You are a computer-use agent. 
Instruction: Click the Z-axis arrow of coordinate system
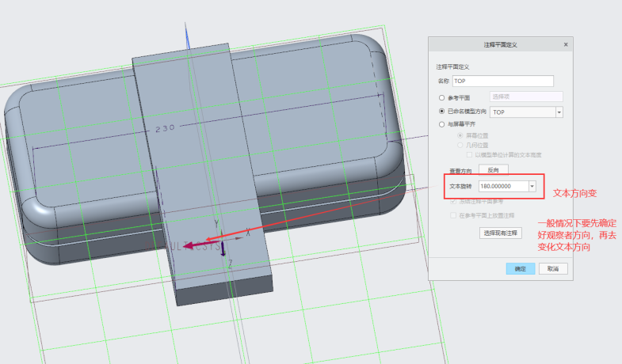click(223, 251)
